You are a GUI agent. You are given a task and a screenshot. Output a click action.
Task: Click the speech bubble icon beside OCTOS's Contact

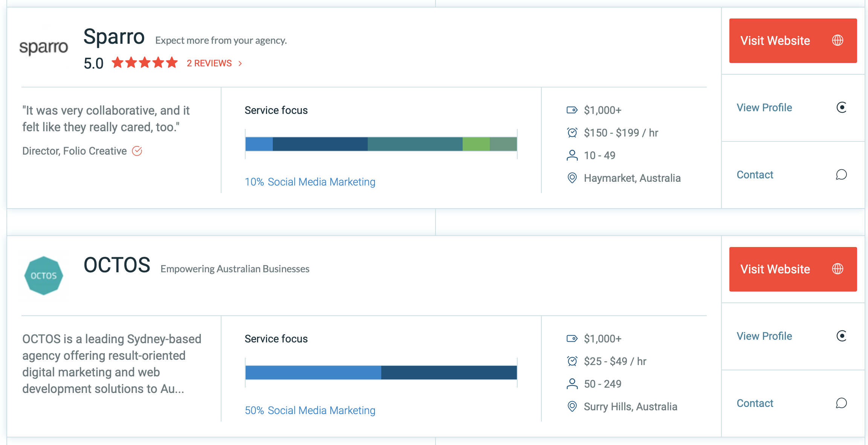[841, 403]
